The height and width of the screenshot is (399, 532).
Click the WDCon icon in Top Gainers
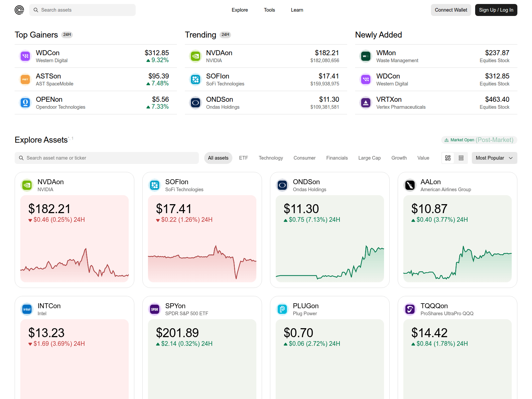coord(25,56)
